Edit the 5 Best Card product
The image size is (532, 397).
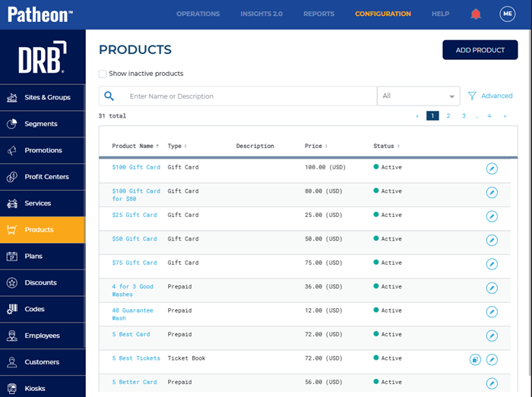492,336
